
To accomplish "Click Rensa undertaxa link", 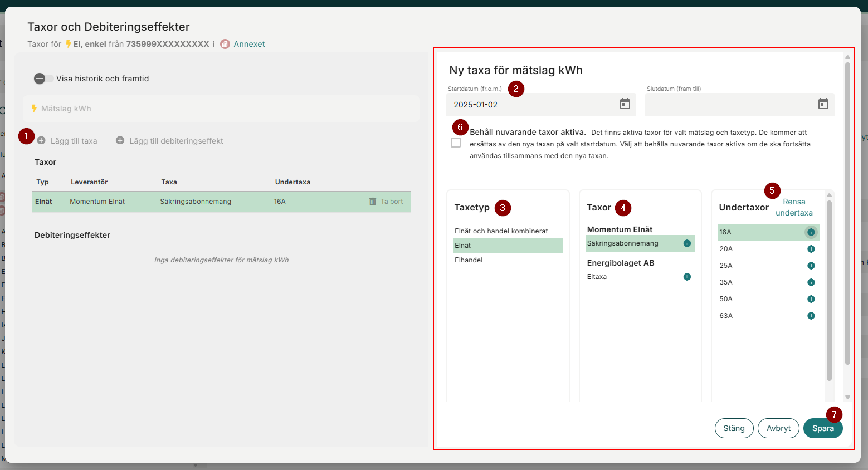I will [794, 207].
